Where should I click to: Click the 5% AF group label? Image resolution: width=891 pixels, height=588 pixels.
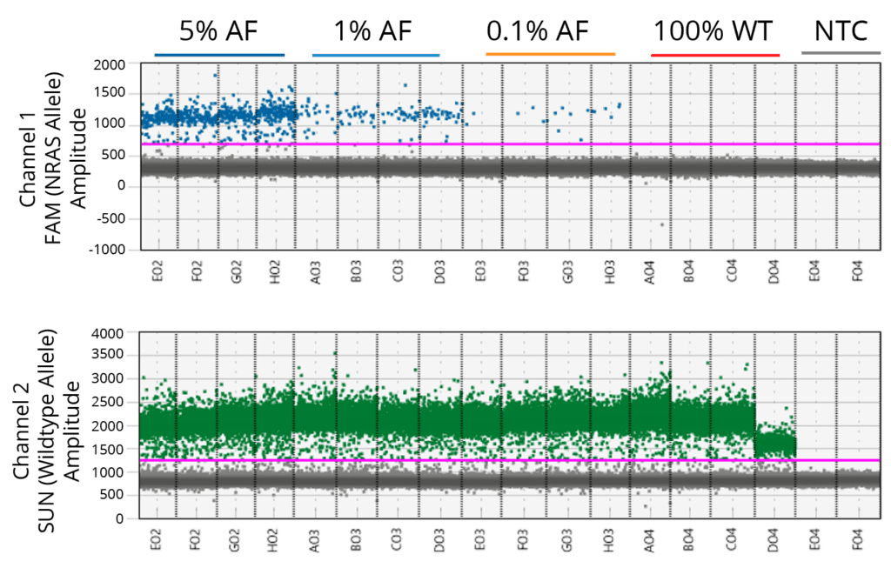point(220,32)
